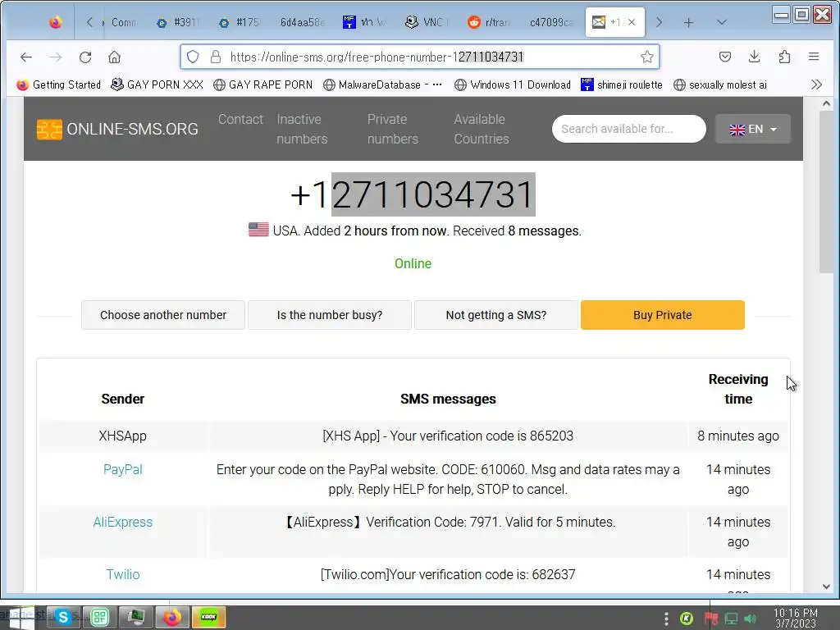This screenshot has height=630, width=840.
Task: Open Firefox from the taskbar
Action: coord(172,617)
